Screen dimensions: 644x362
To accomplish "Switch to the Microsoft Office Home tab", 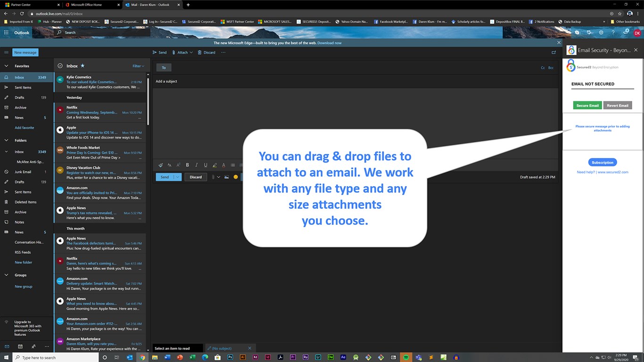I will pyautogui.click(x=92, y=5).
